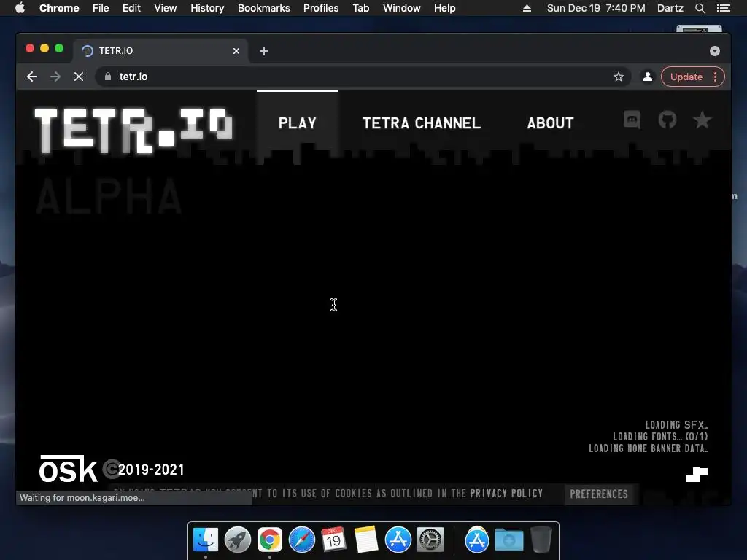This screenshot has height=560, width=747.
Task: Open a new tab with plus button
Action: [264, 51]
